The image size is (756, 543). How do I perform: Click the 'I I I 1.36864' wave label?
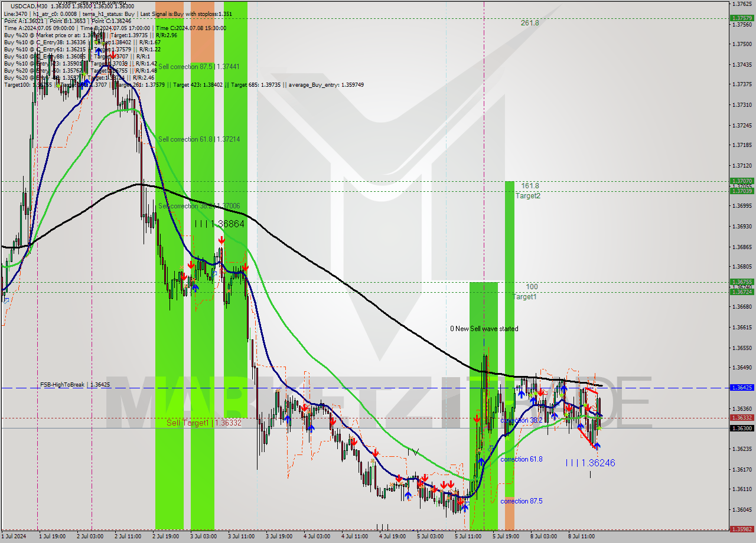[220, 224]
